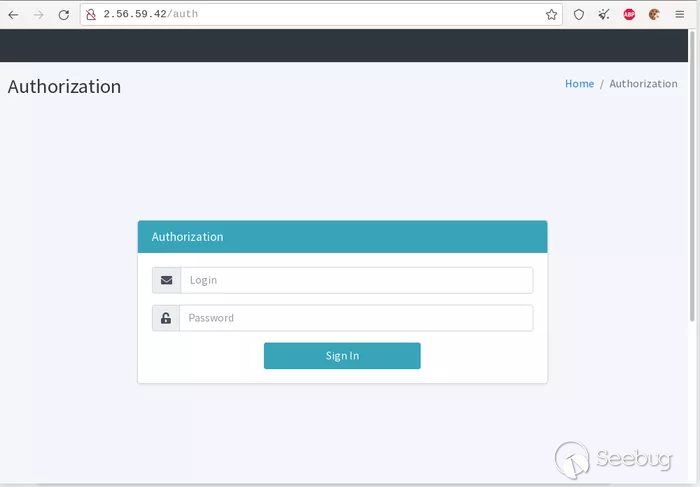Click the Authorization panel header

click(342, 237)
